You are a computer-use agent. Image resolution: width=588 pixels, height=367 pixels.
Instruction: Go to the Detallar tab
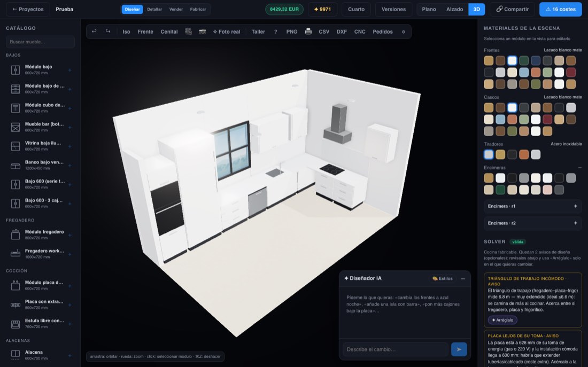pos(154,10)
